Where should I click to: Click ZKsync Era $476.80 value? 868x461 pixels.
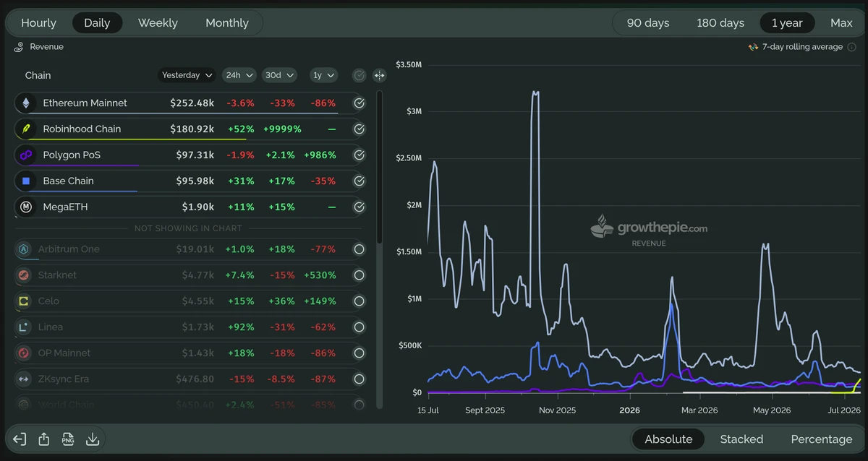tap(195, 379)
